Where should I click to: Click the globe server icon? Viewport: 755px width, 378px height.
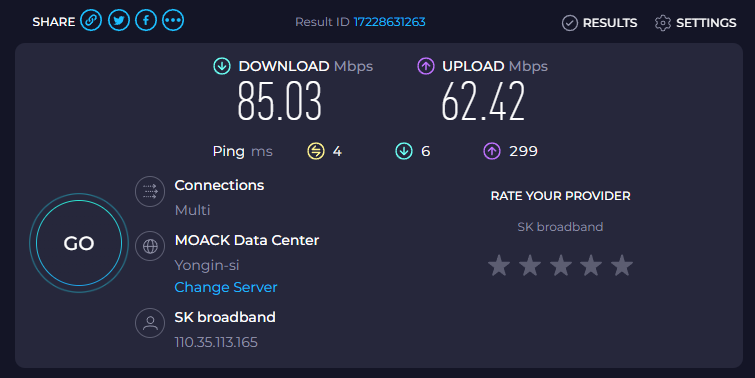click(150, 246)
